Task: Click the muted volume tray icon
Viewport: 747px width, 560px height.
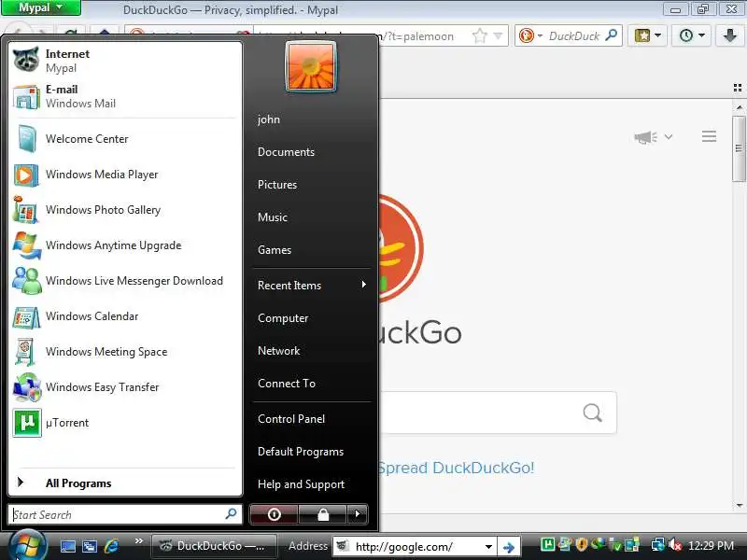Action: point(675,545)
